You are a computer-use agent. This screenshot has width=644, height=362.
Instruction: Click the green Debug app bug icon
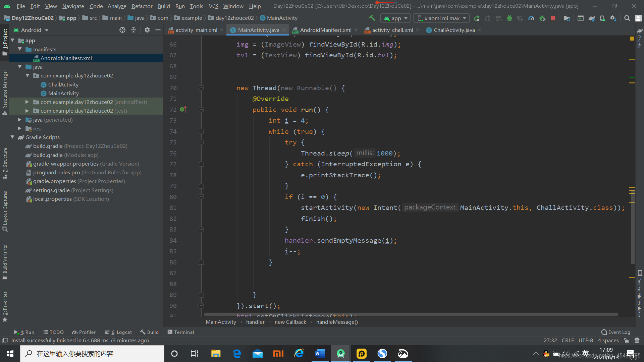(509, 18)
